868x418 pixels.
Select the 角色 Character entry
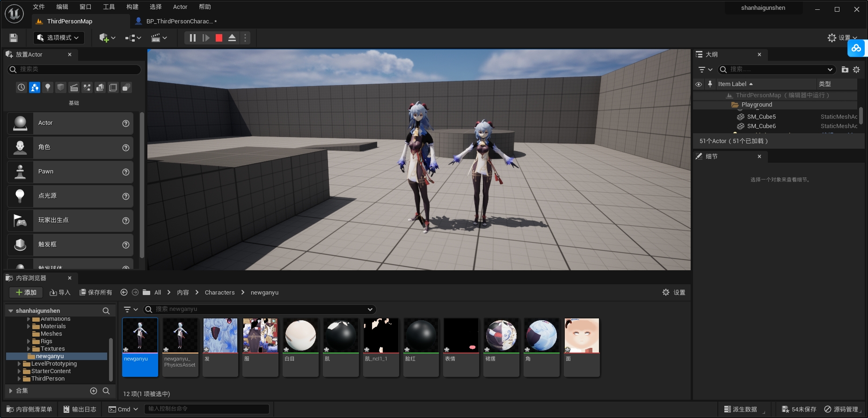70,148
